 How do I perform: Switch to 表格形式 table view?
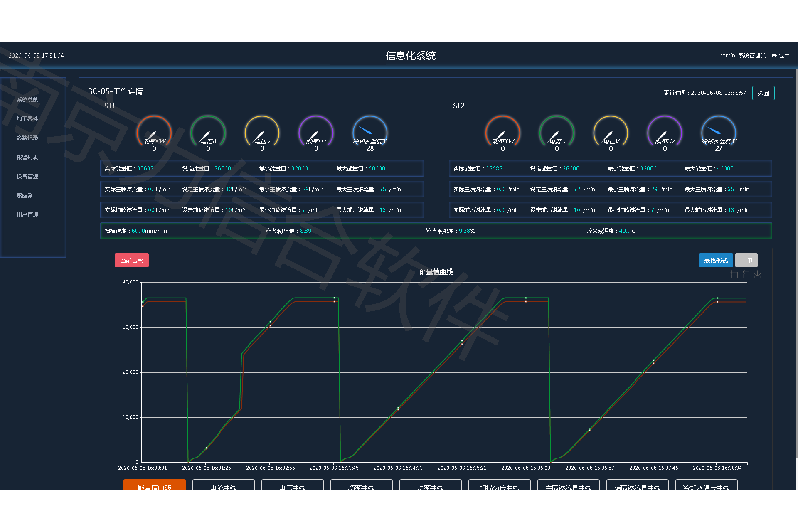coord(715,261)
